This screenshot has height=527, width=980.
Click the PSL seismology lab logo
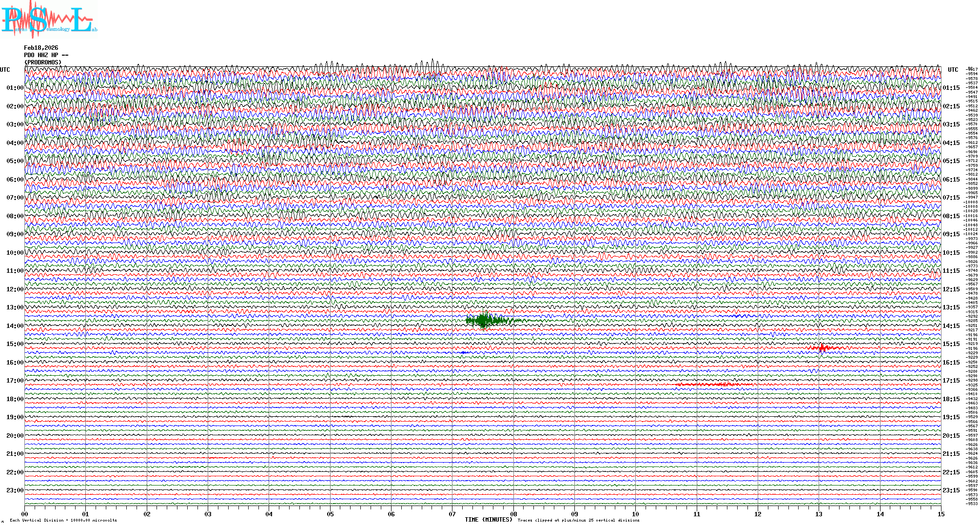coord(49,20)
